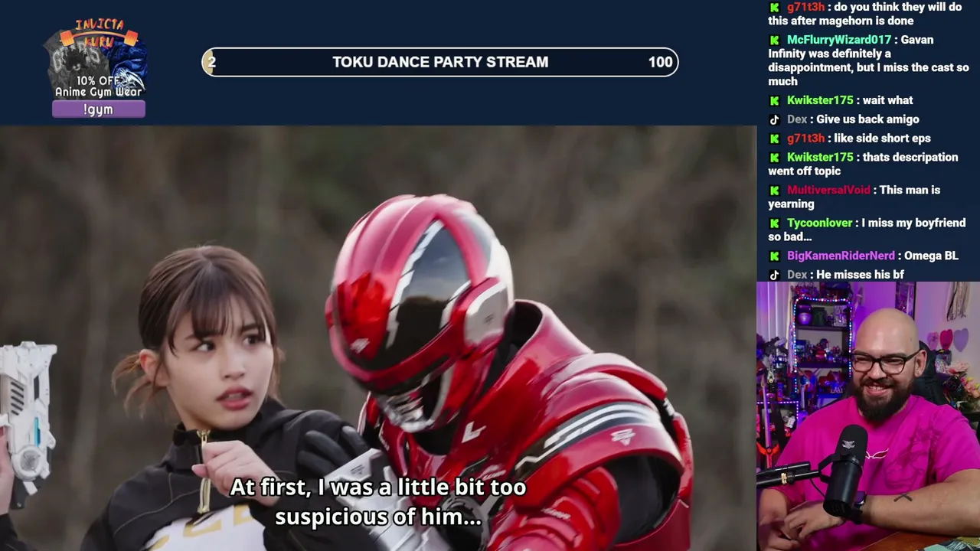Select the chat text "like side short eps"
The image size is (980, 551).
(x=882, y=139)
